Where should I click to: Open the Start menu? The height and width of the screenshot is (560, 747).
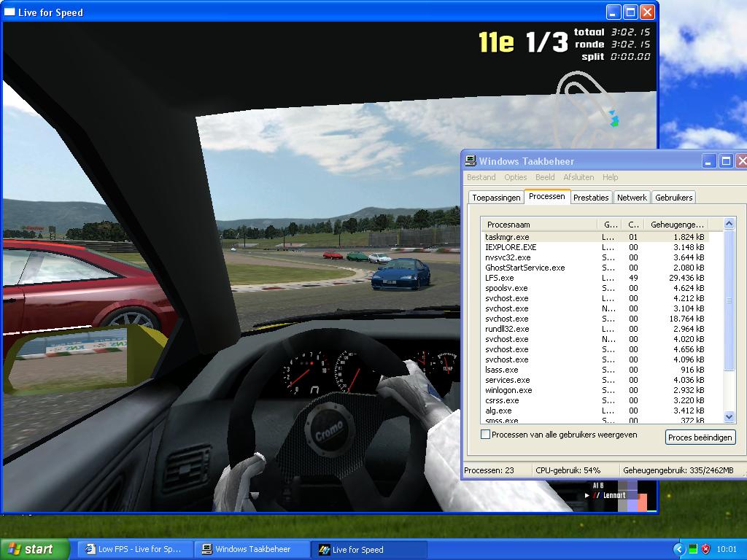(x=35, y=549)
